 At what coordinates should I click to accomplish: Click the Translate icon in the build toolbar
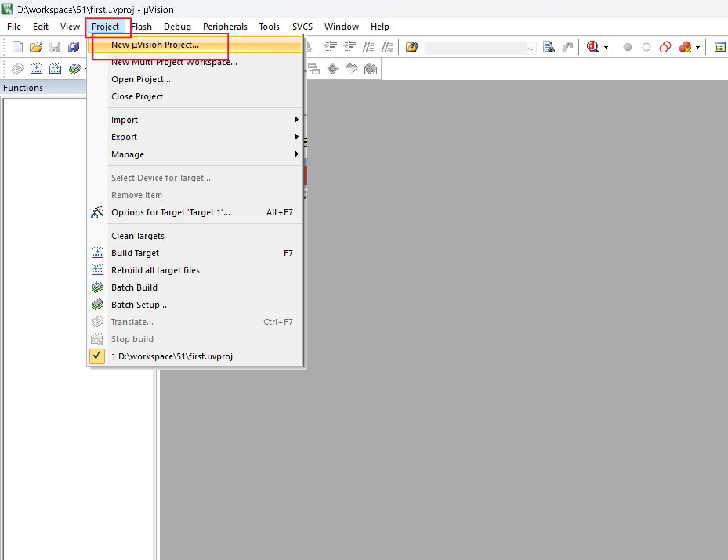(17, 69)
